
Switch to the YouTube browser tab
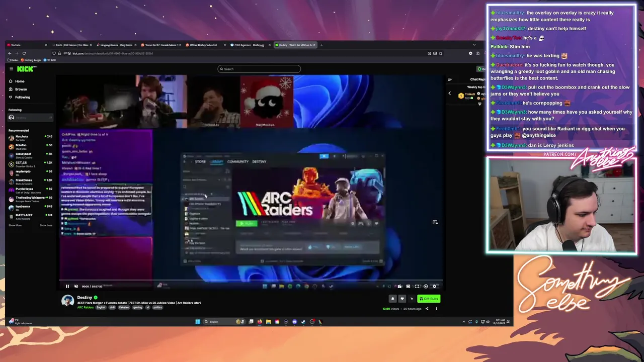27,45
